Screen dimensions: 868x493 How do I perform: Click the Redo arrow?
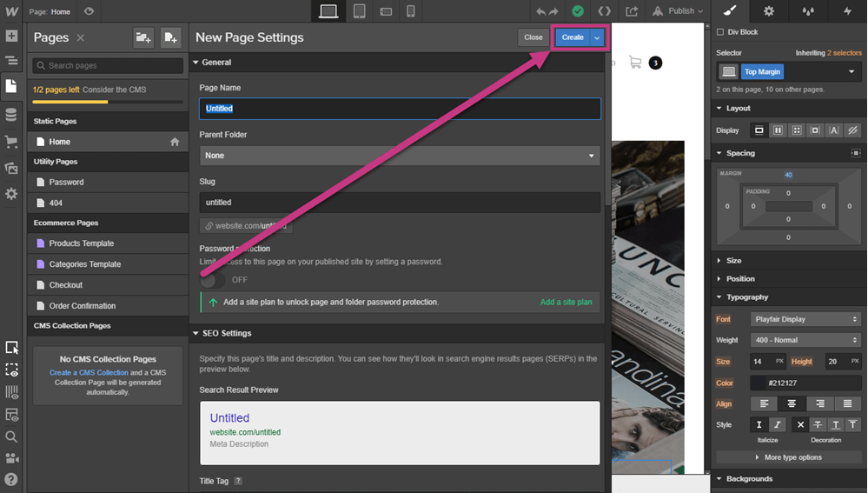point(553,11)
